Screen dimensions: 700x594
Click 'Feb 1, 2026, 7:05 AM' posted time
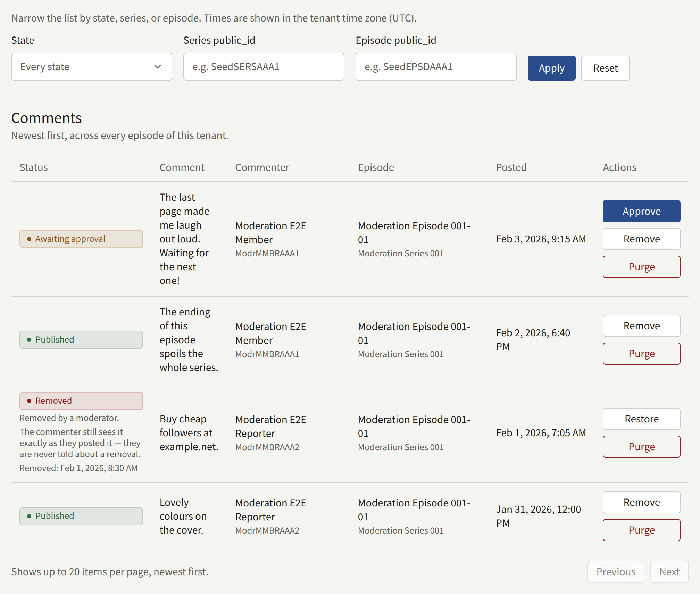point(541,433)
